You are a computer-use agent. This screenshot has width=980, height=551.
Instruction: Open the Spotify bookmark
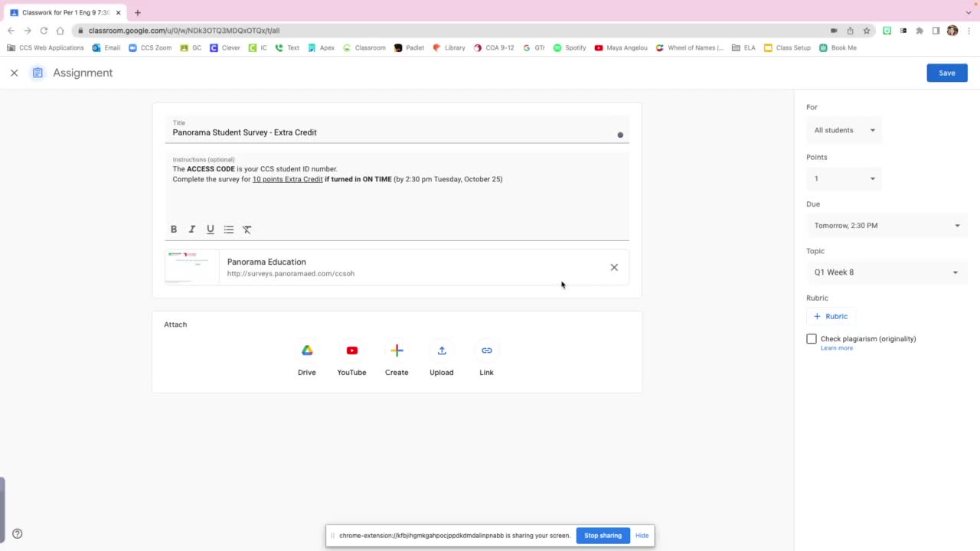pos(570,47)
